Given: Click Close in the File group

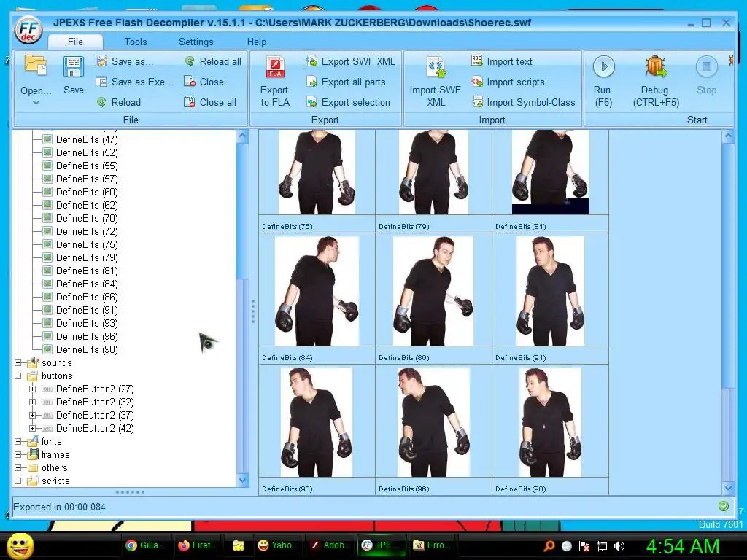Looking at the screenshot, I should [x=204, y=82].
